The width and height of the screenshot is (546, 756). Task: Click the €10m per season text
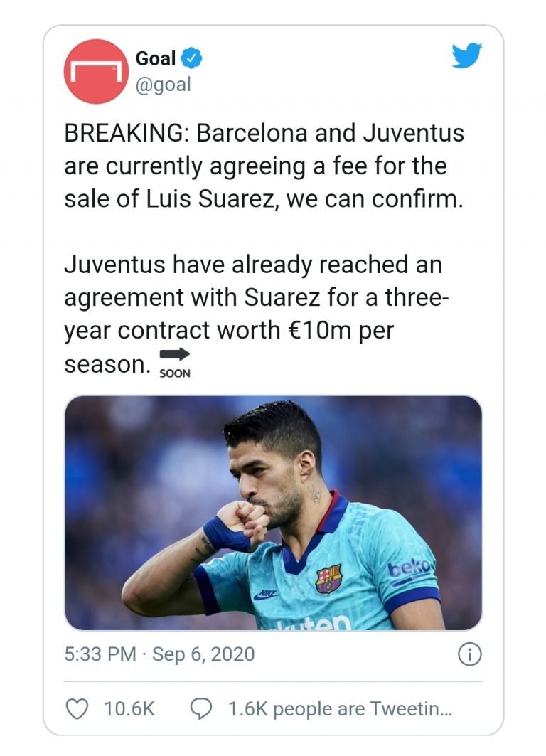tap(229, 346)
